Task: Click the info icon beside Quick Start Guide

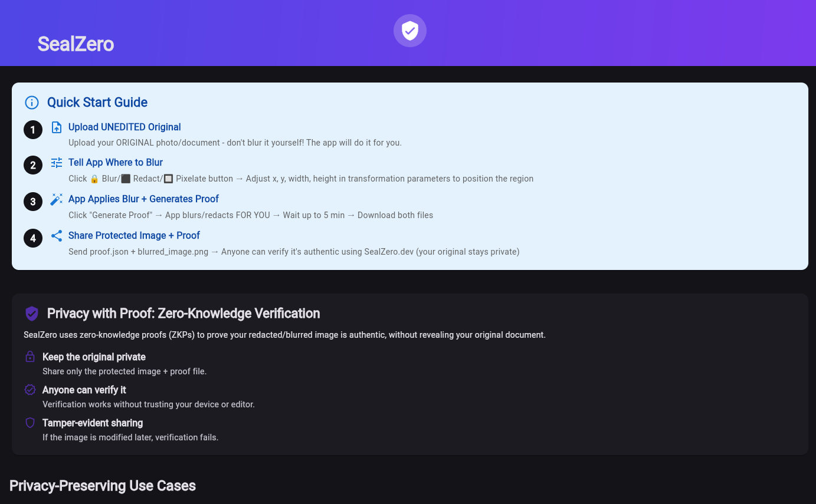Action: [32, 102]
